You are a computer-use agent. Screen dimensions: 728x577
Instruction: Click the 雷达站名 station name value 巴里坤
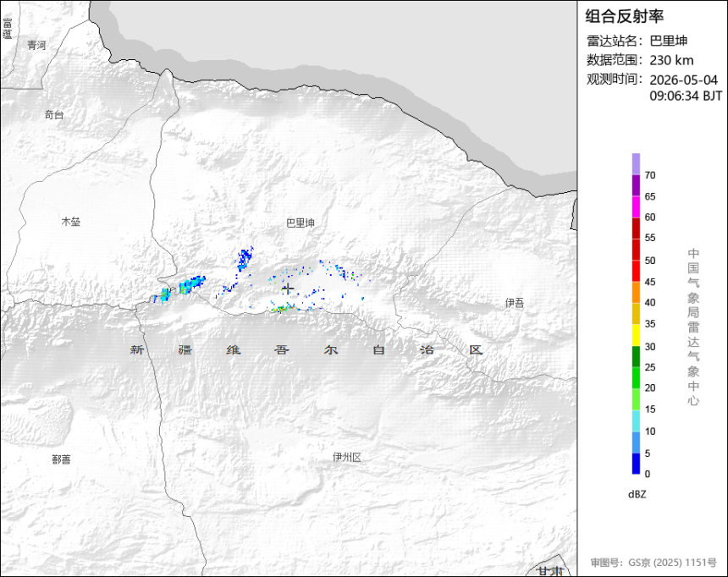coord(668,41)
